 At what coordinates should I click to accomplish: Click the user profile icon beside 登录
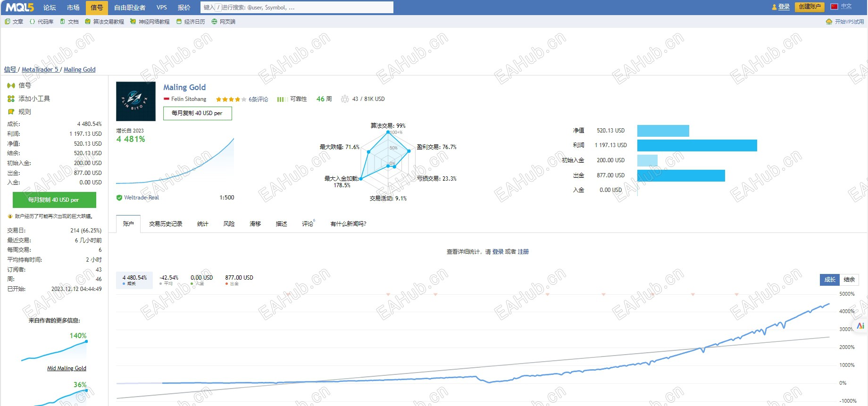(x=774, y=7)
